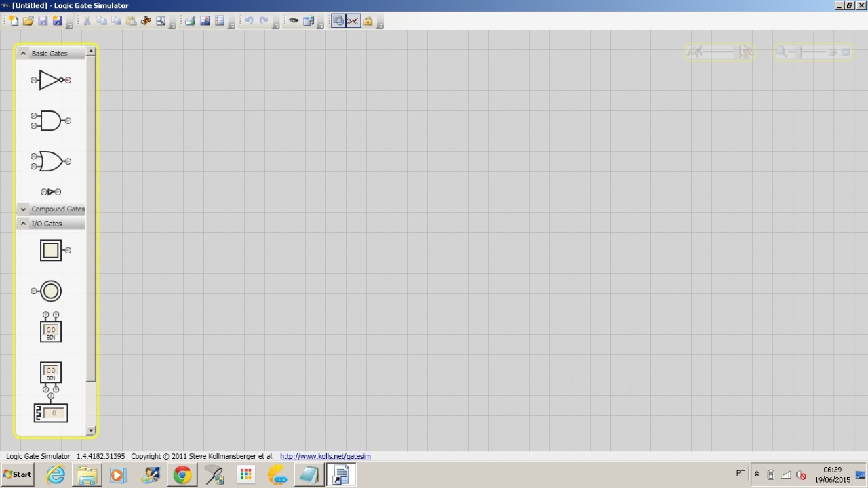Choose the OR gate from the palette

50,161
